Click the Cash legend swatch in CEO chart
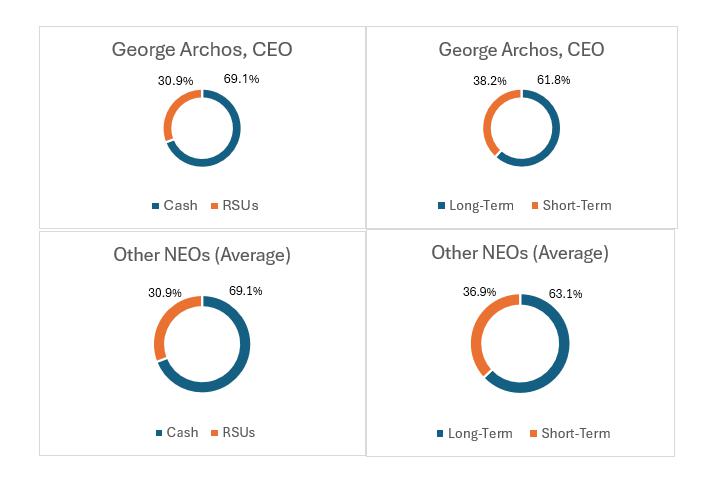Viewport: 724px width, 479px height. [156, 206]
